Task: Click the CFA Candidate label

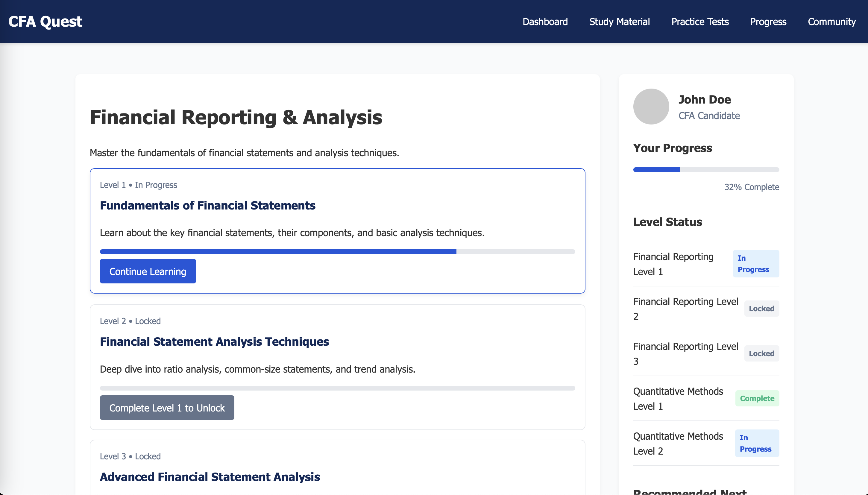Action: tap(709, 116)
